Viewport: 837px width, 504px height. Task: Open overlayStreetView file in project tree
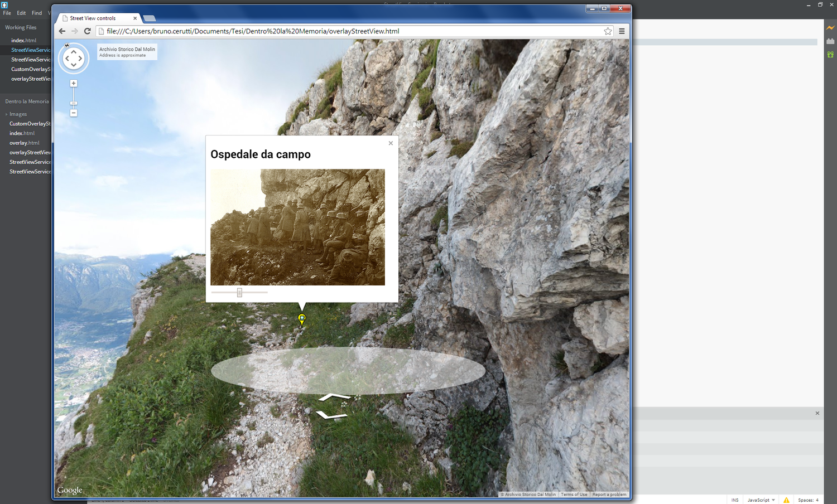point(30,152)
